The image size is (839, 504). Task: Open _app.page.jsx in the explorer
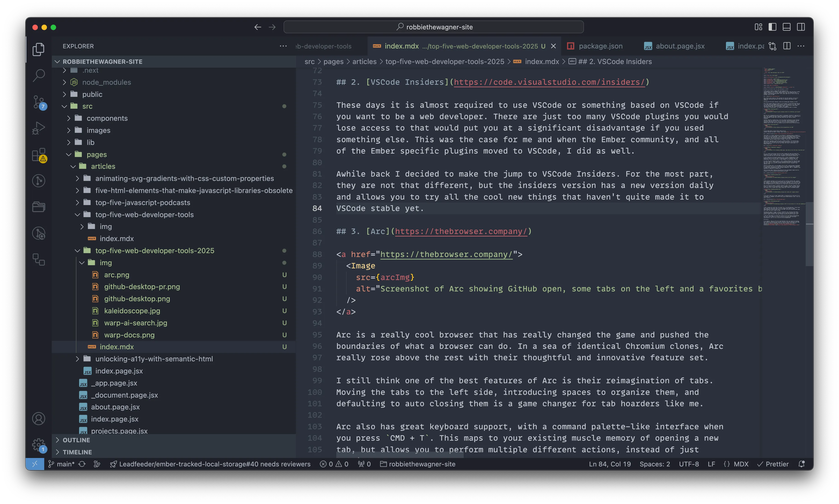coord(174,383)
